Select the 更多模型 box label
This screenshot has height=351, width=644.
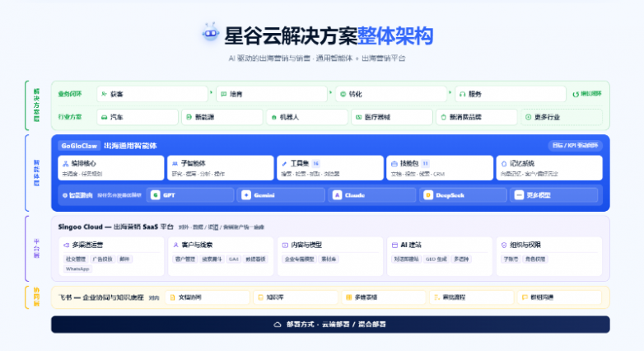tap(539, 195)
